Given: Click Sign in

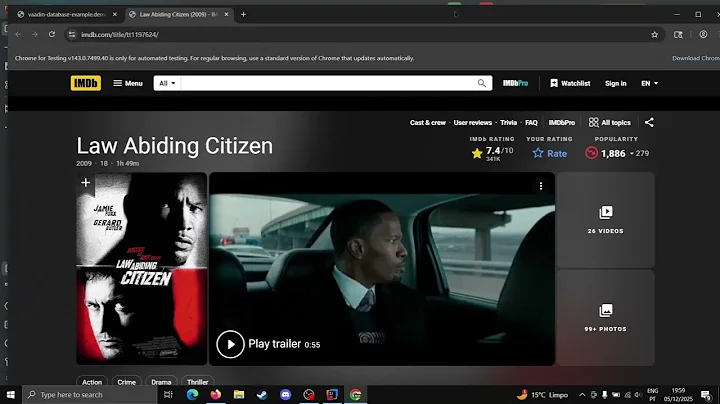Looking at the screenshot, I should [615, 83].
